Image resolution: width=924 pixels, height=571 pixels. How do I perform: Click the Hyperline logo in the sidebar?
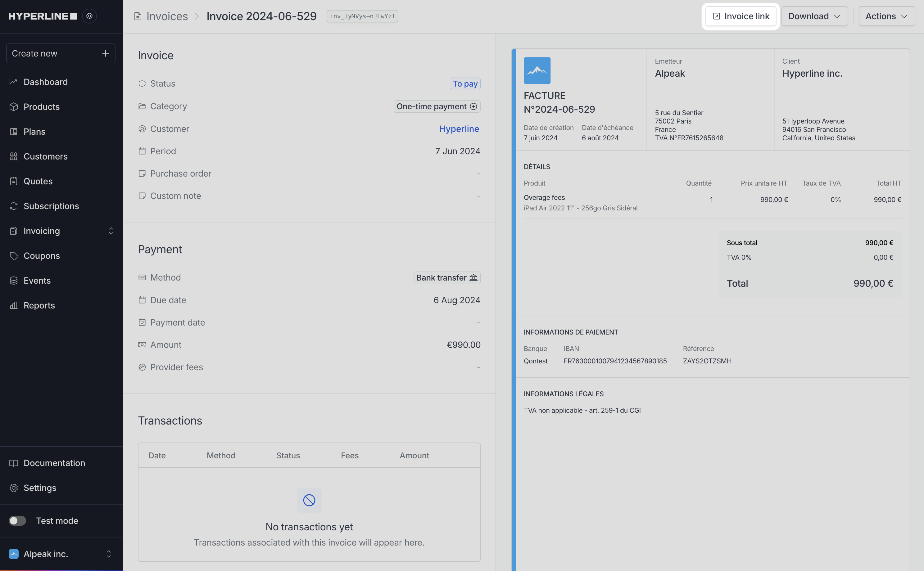coord(42,16)
